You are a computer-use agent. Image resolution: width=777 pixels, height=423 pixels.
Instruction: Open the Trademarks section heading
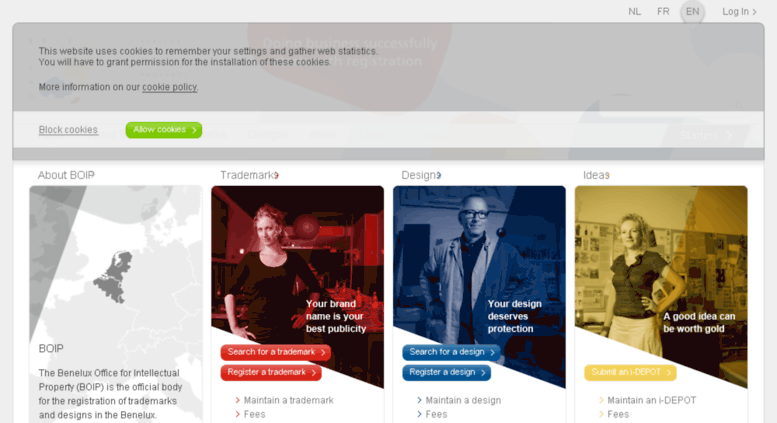pos(249,175)
